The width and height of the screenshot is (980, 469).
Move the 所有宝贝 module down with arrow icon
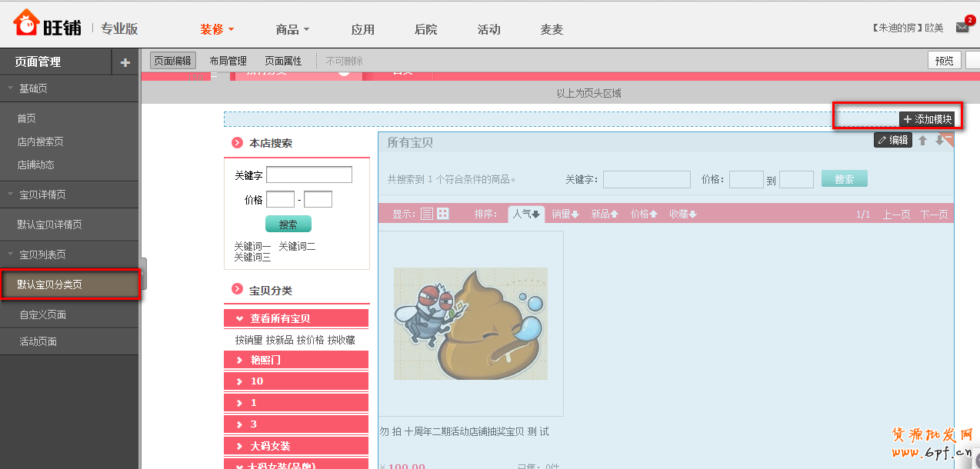pos(938,141)
